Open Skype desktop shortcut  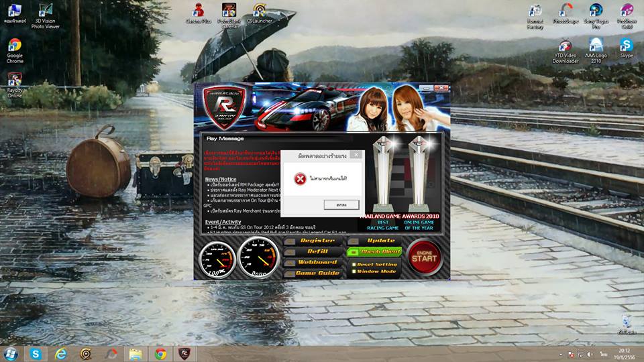click(x=627, y=48)
